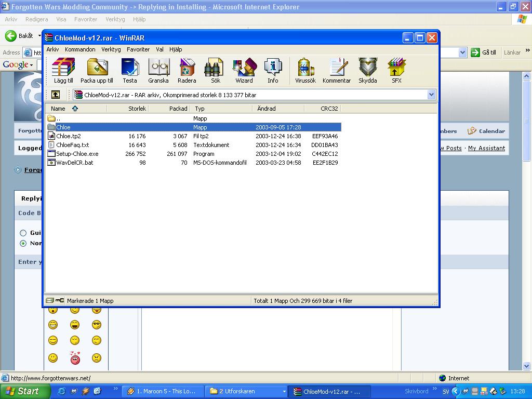The image size is (532, 399).
Task: Expand the WinRAR archive path dropdown
Action: point(431,95)
